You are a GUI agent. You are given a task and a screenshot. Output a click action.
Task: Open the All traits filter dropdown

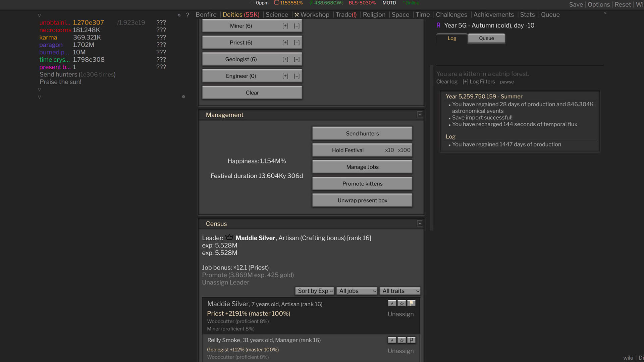click(400, 291)
